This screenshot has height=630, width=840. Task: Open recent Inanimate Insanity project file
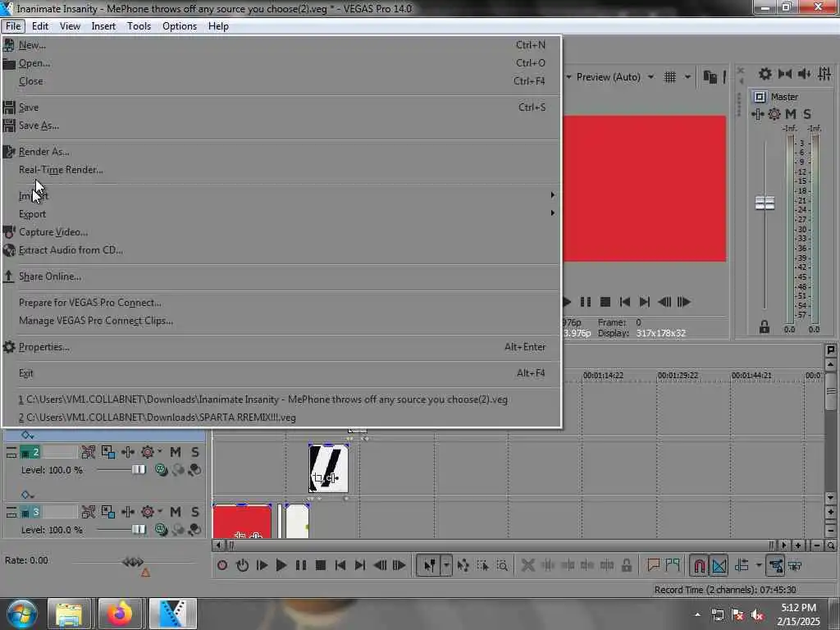tap(282, 399)
